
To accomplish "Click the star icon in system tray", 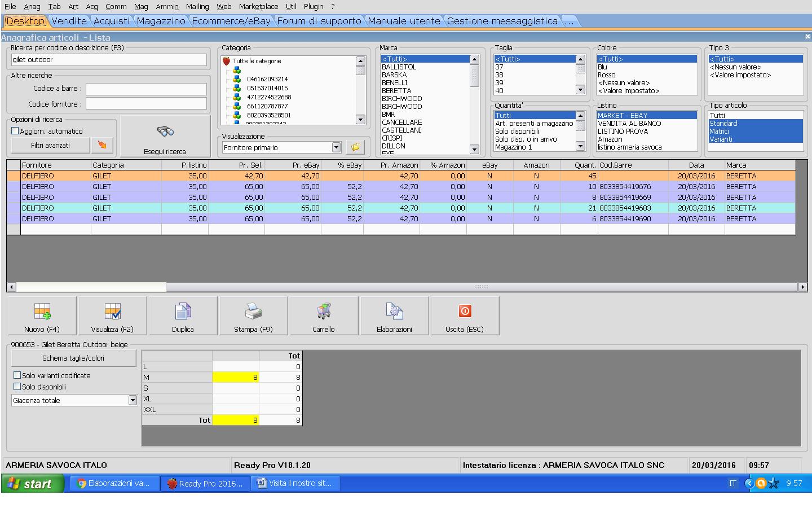I will coord(774,483).
